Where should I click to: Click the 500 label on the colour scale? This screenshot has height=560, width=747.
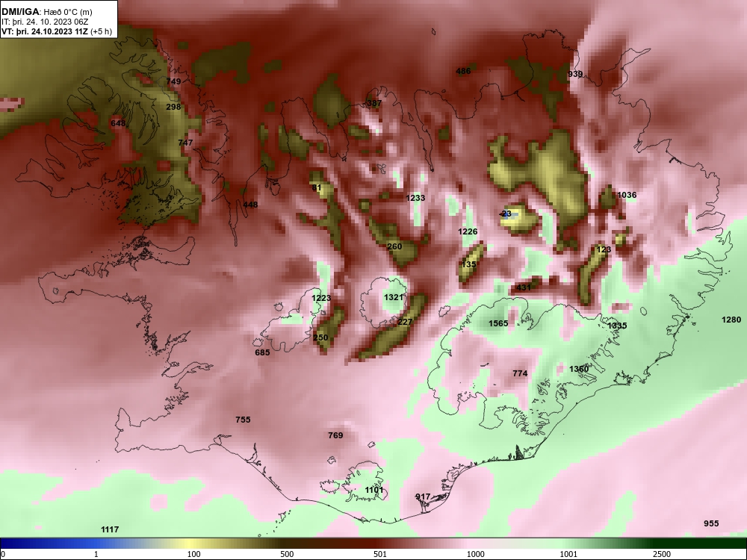(287, 554)
